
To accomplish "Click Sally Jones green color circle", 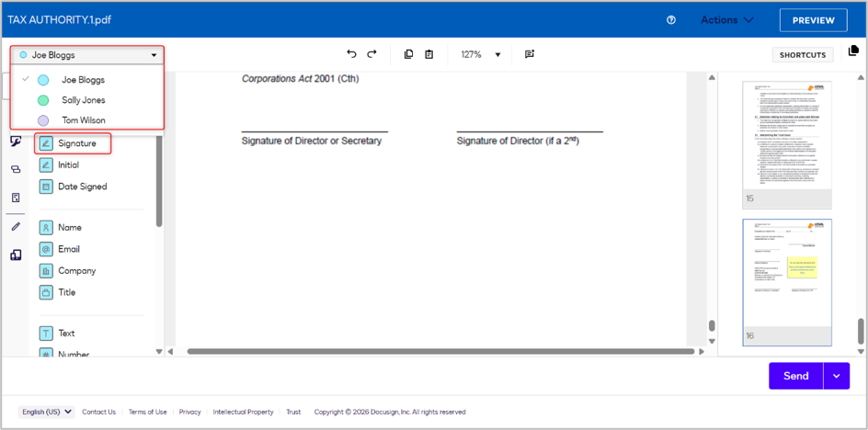I will point(43,100).
